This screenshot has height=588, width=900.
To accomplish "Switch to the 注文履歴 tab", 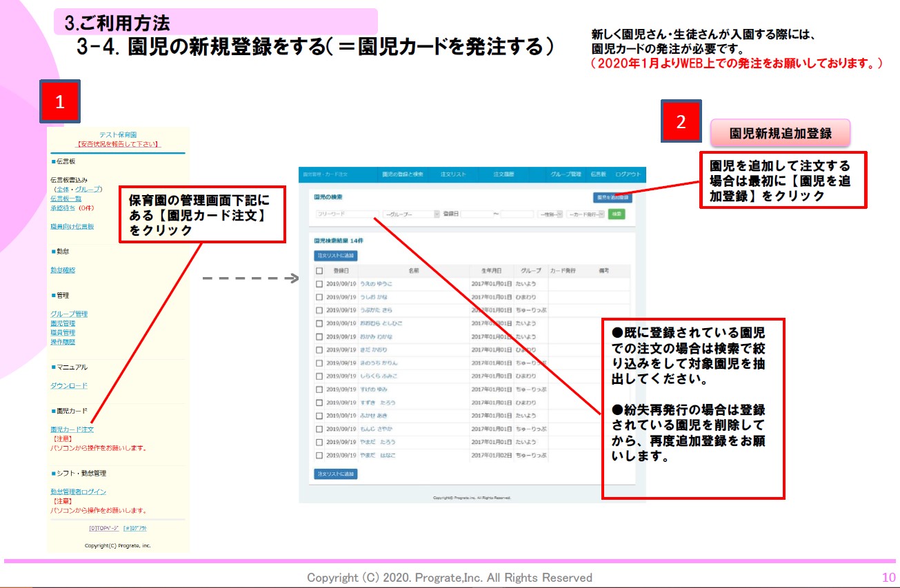I will coord(503,174).
